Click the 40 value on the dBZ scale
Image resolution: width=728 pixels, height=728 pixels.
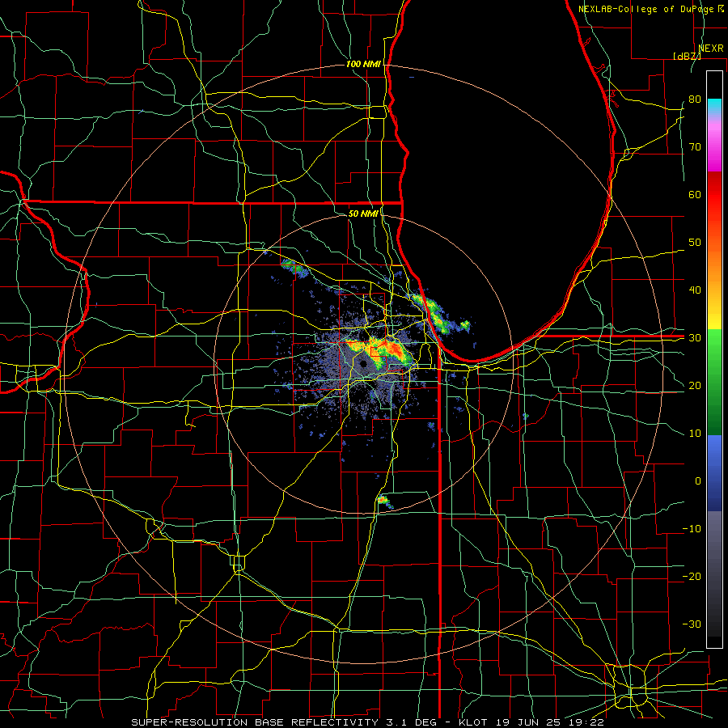click(x=695, y=290)
